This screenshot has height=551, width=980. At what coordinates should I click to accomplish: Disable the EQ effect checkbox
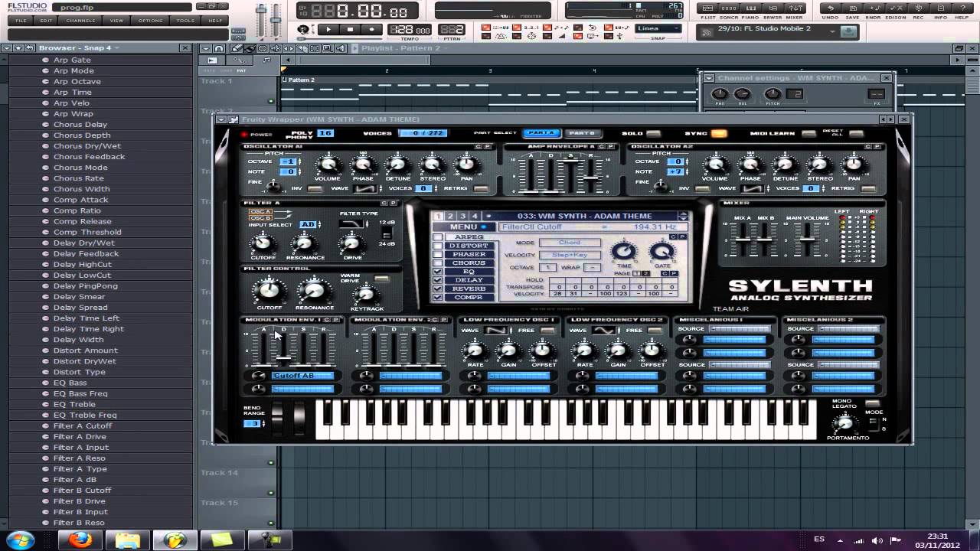point(438,272)
